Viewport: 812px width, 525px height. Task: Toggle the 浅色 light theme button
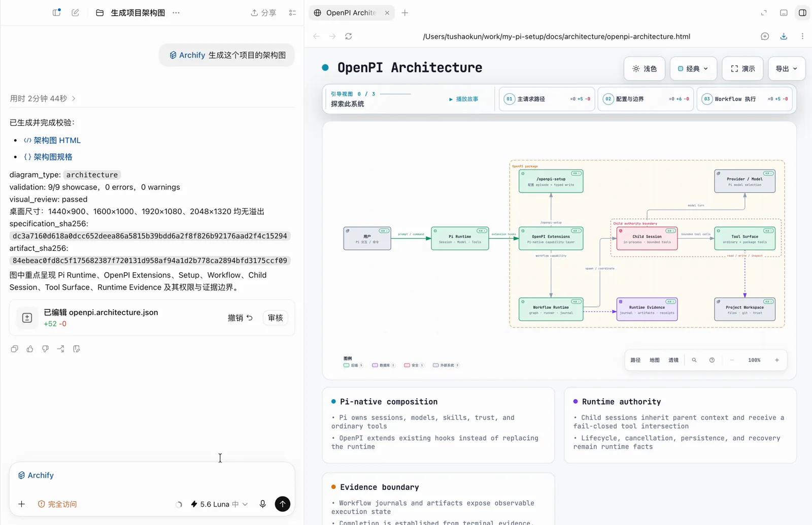pos(645,69)
